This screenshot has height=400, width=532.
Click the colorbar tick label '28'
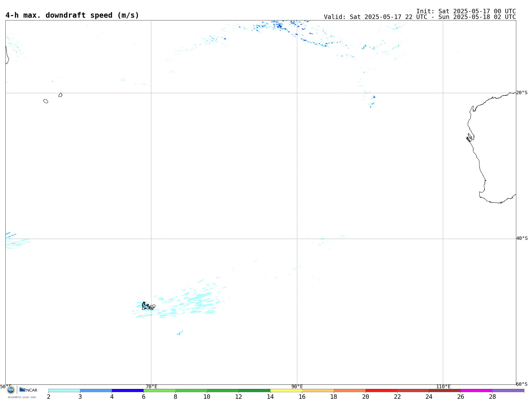(x=492, y=397)
